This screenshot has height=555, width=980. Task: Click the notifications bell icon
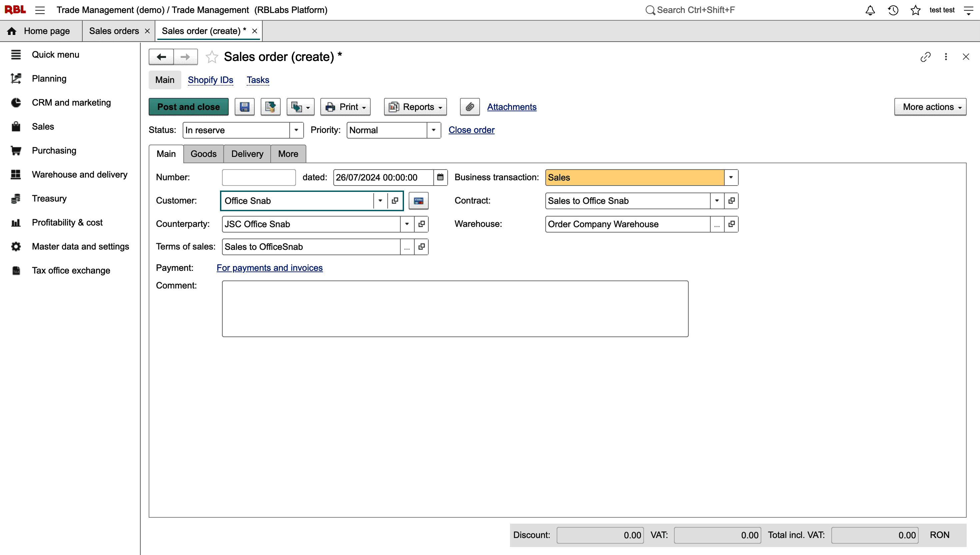pyautogui.click(x=870, y=10)
